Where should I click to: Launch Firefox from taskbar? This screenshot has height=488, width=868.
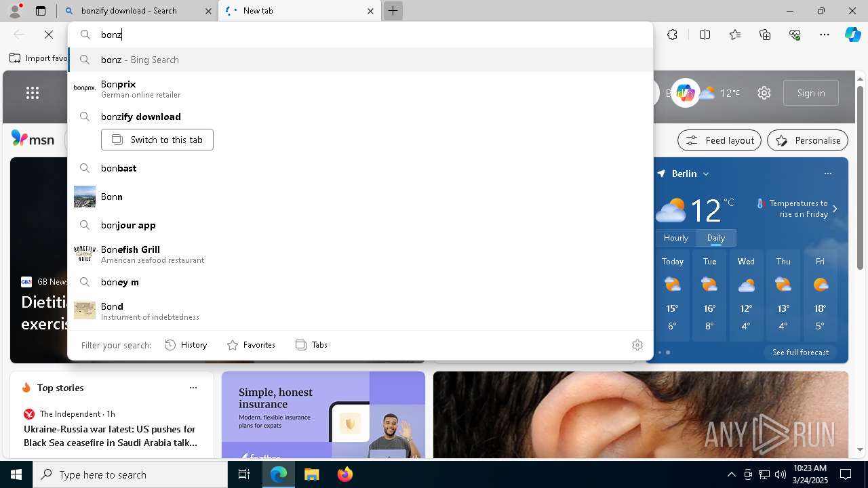click(345, 474)
